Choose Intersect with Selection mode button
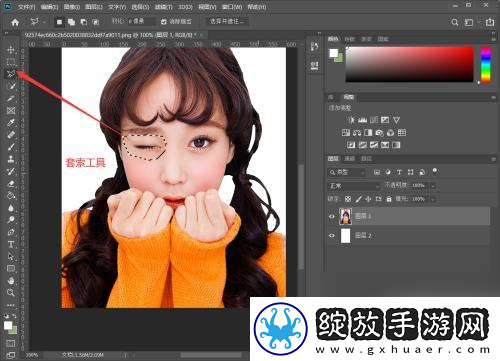500x361 pixels. pyautogui.click(x=96, y=22)
